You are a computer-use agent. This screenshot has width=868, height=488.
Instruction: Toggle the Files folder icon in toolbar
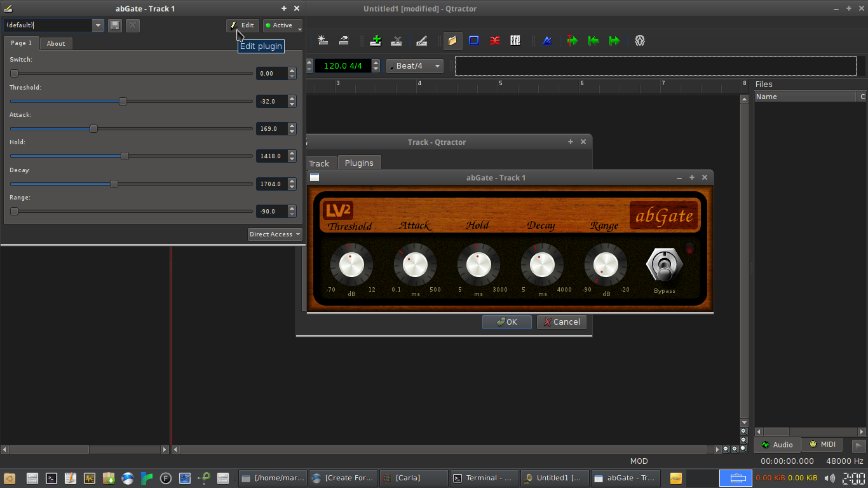click(x=452, y=41)
